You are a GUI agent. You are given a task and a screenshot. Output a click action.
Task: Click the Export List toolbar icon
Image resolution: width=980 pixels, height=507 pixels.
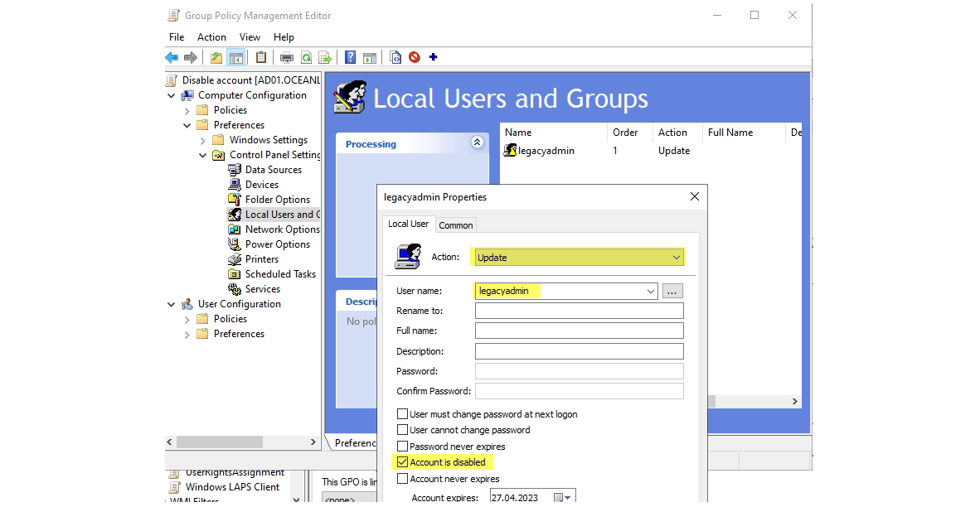[x=325, y=57]
